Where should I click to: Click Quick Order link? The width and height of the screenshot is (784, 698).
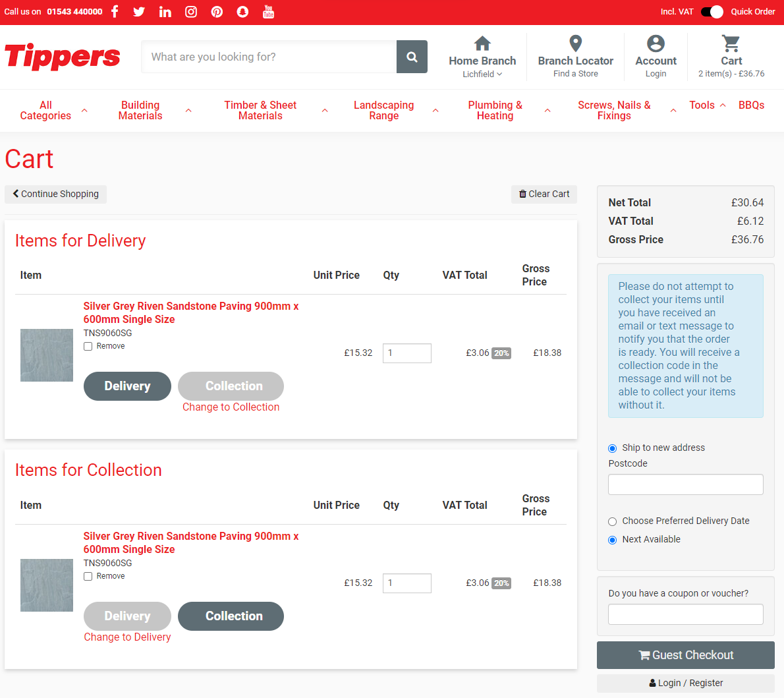752,11
